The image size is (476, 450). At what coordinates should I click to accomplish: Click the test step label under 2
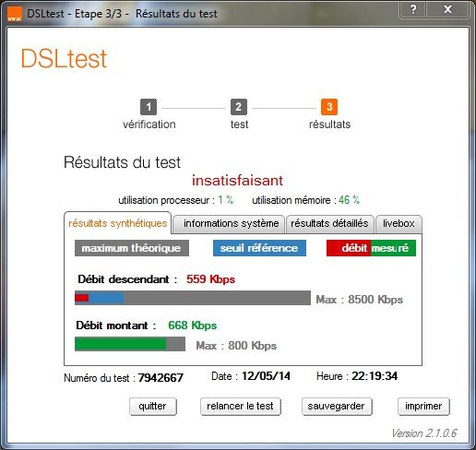(239, 124)
